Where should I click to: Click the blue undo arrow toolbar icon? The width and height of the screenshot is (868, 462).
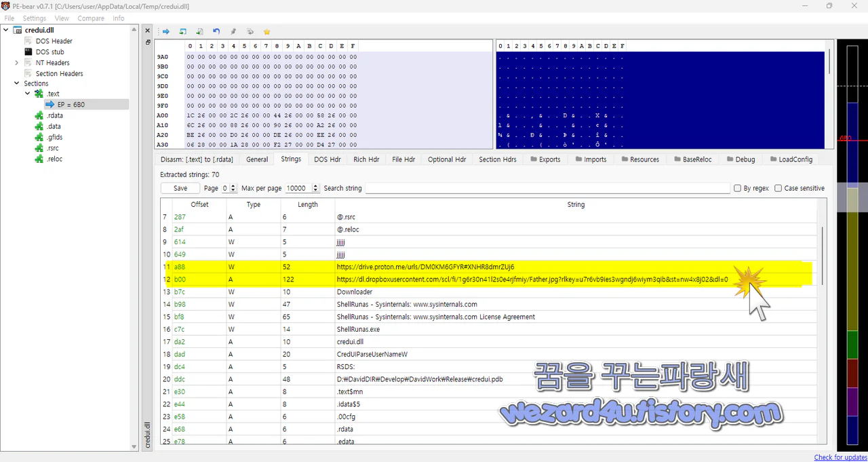pos(216,31)
